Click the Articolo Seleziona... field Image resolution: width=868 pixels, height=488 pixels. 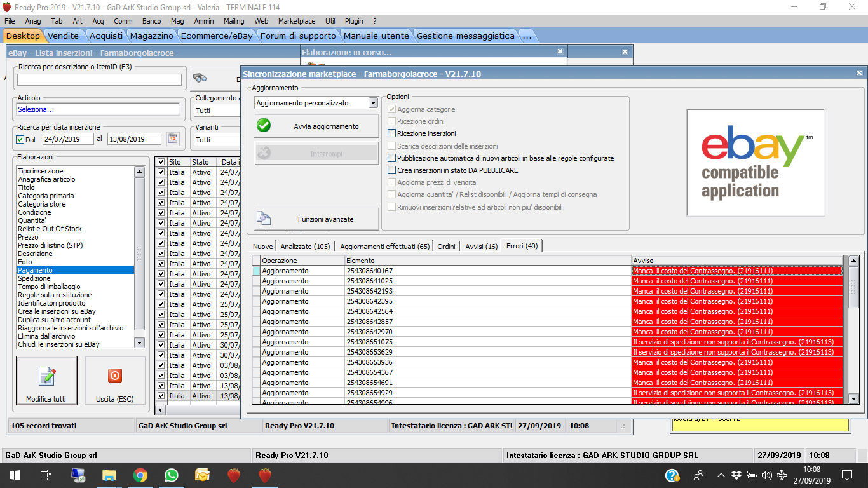point(98,109)
